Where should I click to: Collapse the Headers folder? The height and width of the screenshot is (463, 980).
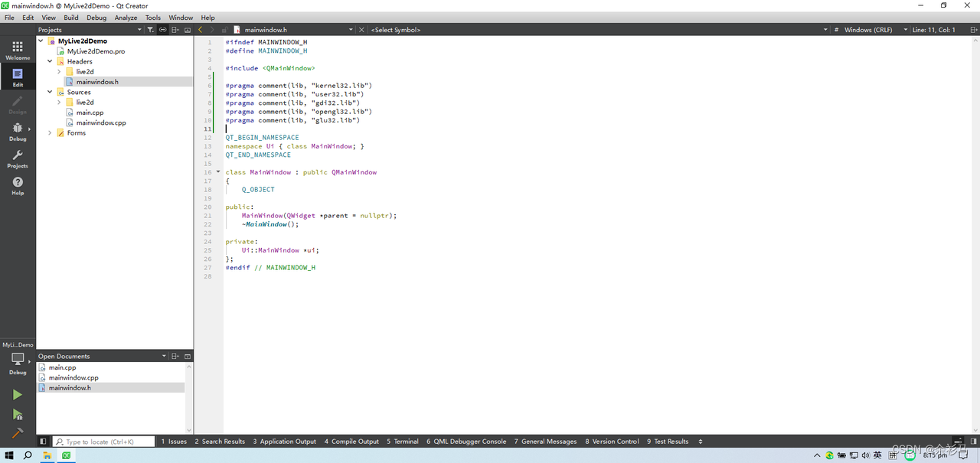51,61
